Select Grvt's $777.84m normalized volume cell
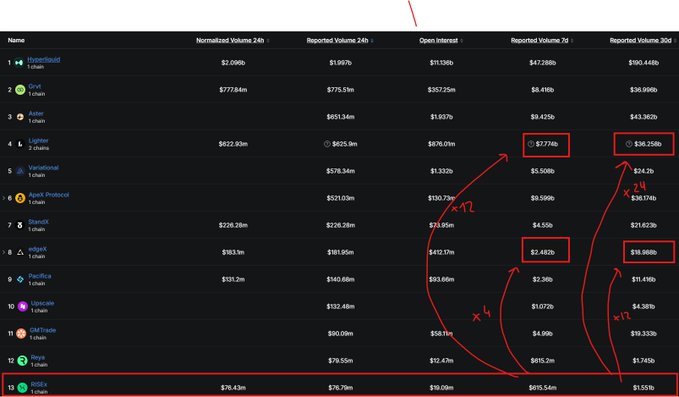Image resolution: width=679 pixels, height=397 pixels. [x=233, y=90]
